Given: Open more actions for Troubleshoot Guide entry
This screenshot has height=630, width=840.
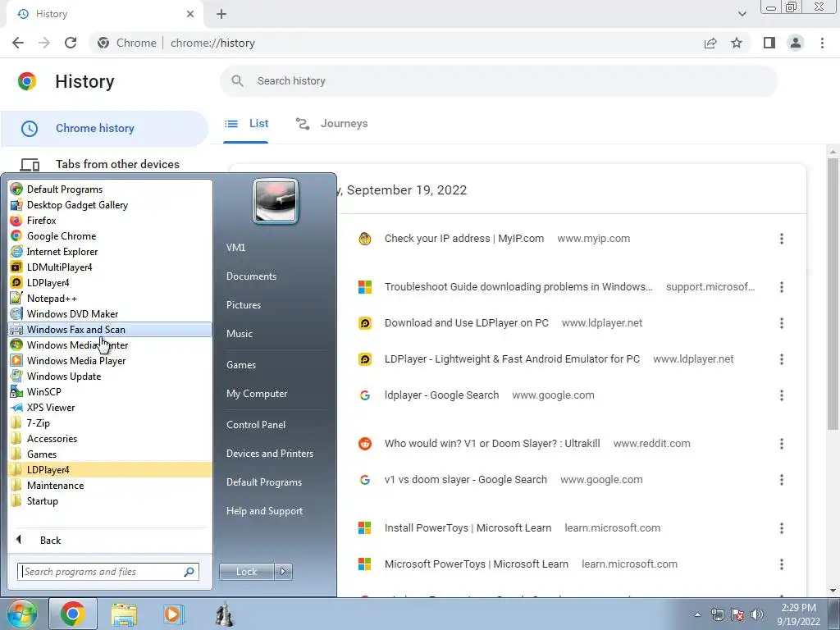Looking at the screenshot, I should 782,287.
